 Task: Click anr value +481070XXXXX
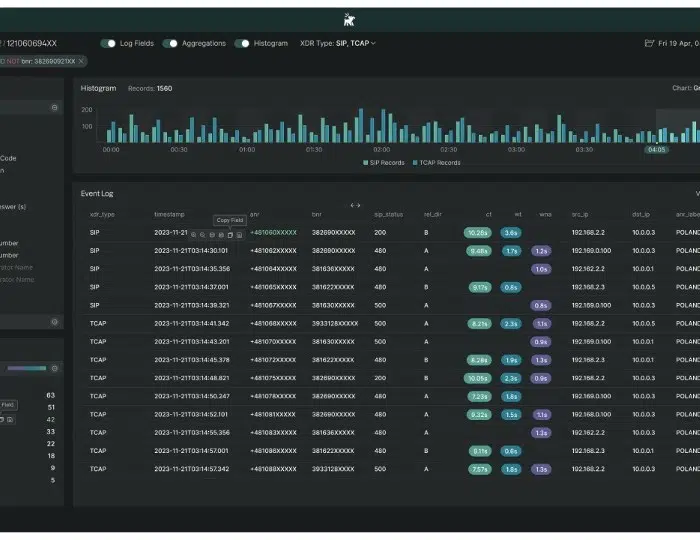point(273,342)
